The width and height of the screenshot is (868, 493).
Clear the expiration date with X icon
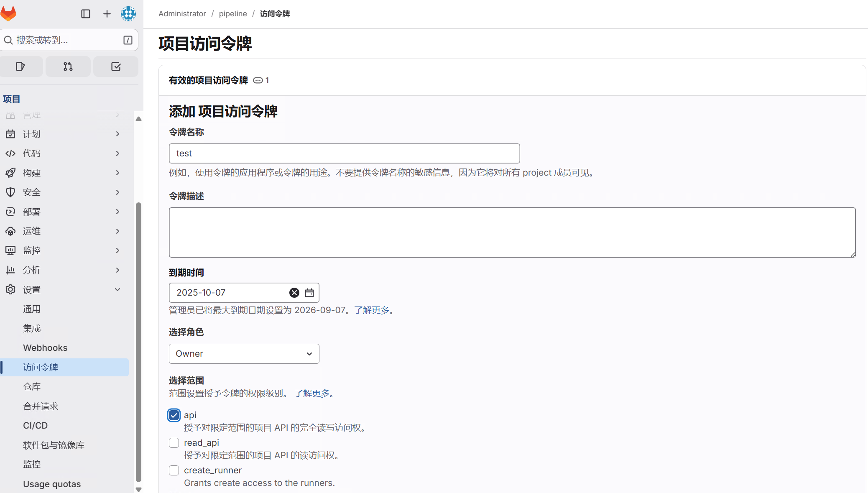pos(294,293)
